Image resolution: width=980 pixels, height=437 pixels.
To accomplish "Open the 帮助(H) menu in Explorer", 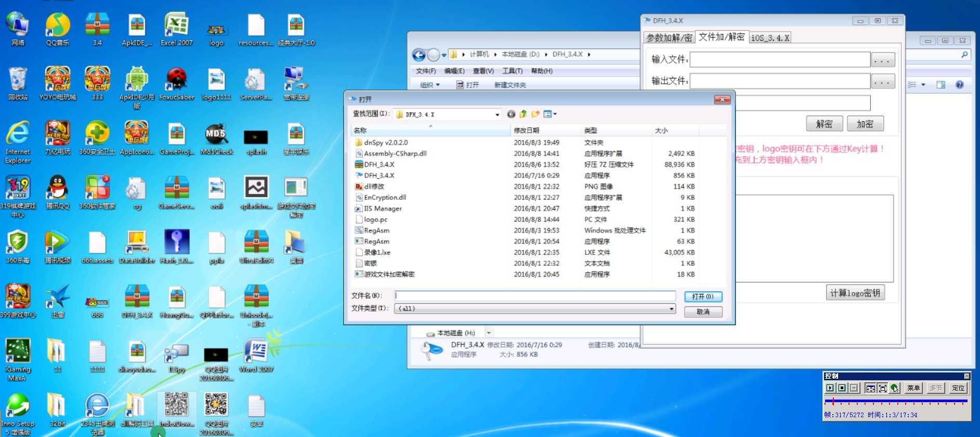I will click(x=542, y=71).
